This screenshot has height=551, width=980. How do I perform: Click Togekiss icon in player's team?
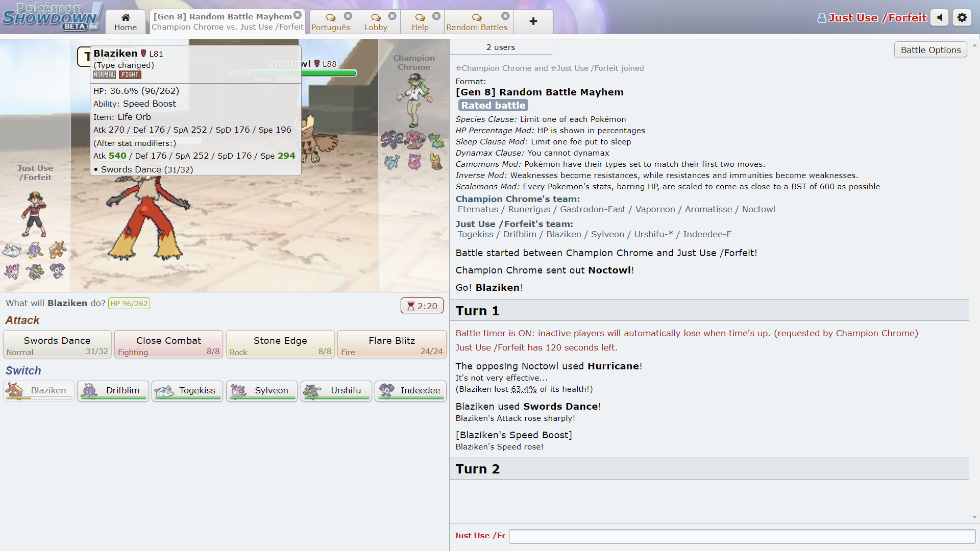tap(12, 250)
